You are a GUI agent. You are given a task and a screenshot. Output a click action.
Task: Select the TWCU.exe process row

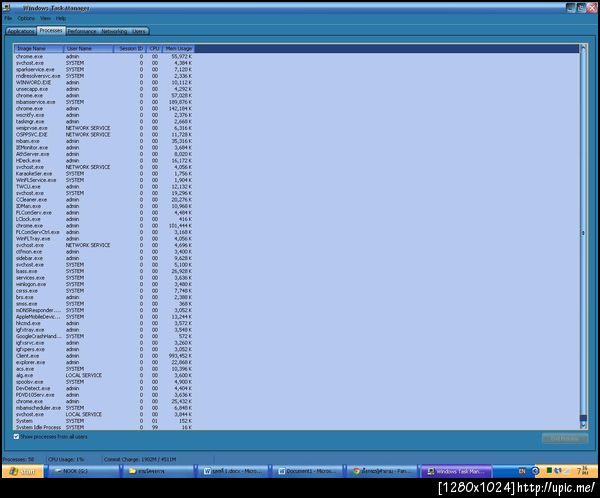[x=104, y=186]
